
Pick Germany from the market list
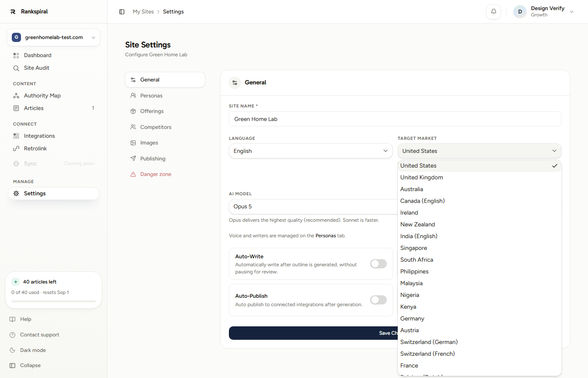(480, 319)
